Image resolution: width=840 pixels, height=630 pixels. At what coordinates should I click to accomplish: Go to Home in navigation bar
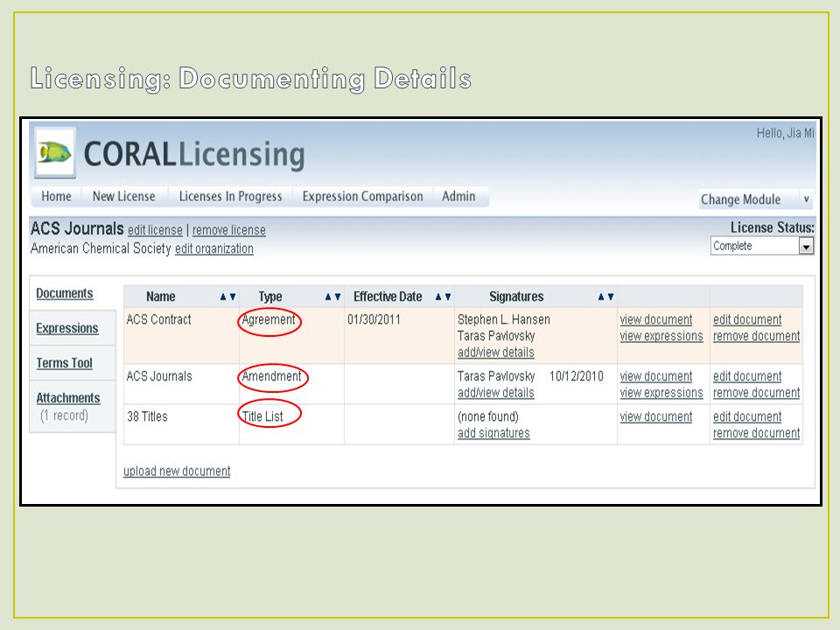click(56, 197)
